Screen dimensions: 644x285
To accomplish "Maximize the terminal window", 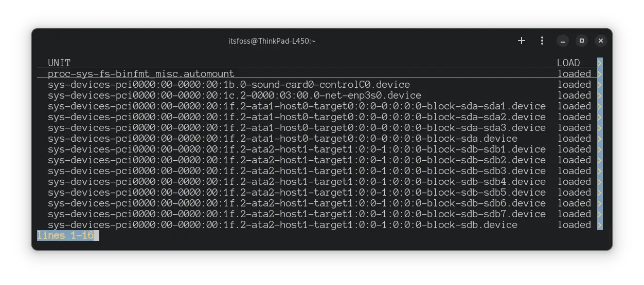I will (582, 41).
